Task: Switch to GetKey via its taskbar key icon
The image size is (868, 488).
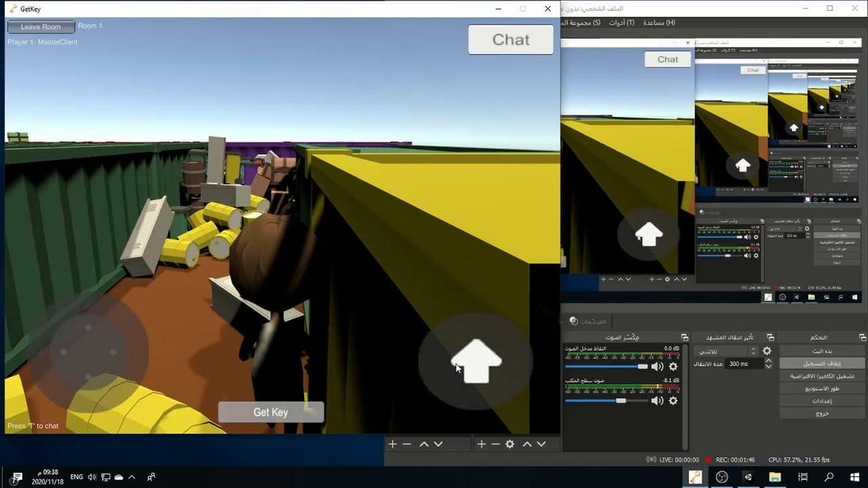Action: [695, 477]
